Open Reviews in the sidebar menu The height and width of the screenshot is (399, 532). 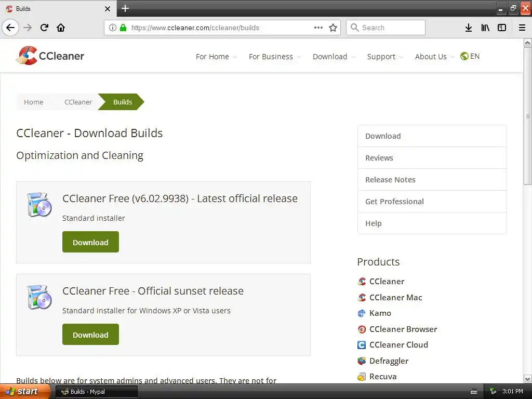click(x=432, y=158)
